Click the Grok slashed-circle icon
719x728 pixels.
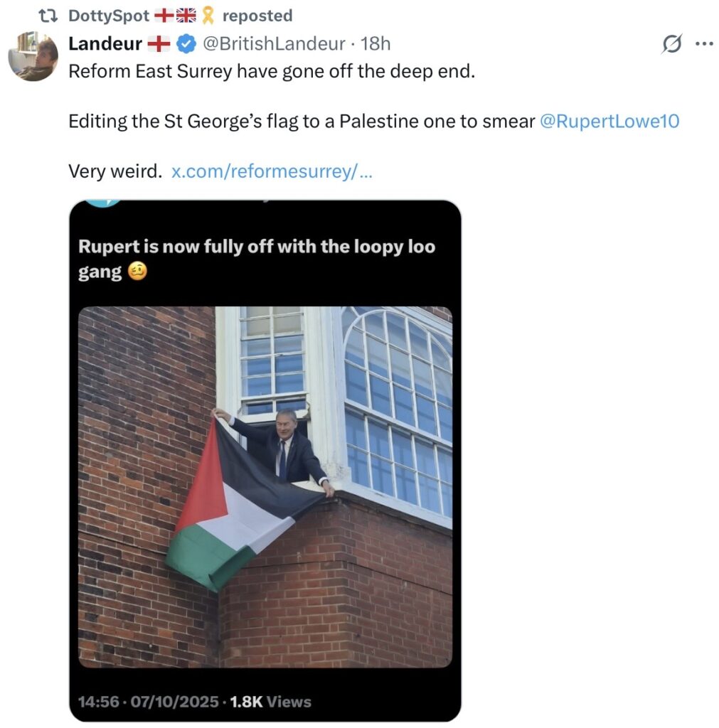670,44
